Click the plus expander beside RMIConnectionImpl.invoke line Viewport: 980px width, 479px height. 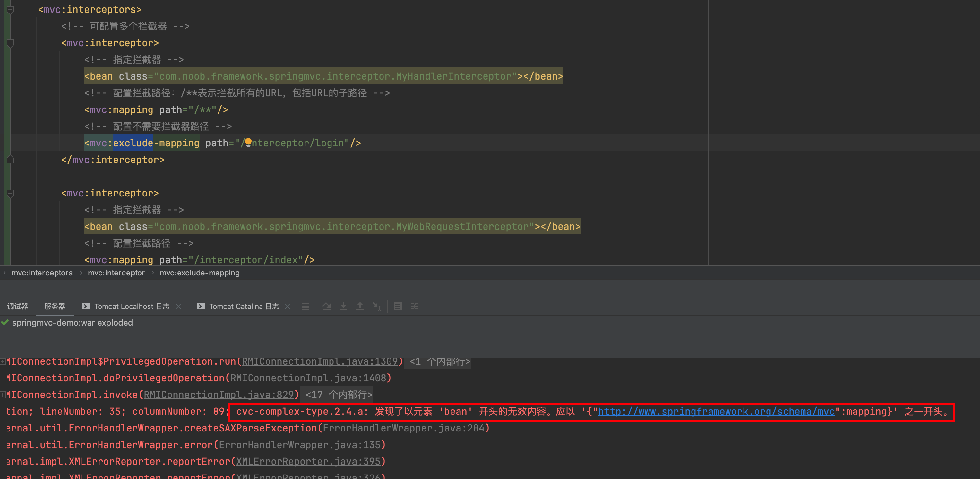3,395
